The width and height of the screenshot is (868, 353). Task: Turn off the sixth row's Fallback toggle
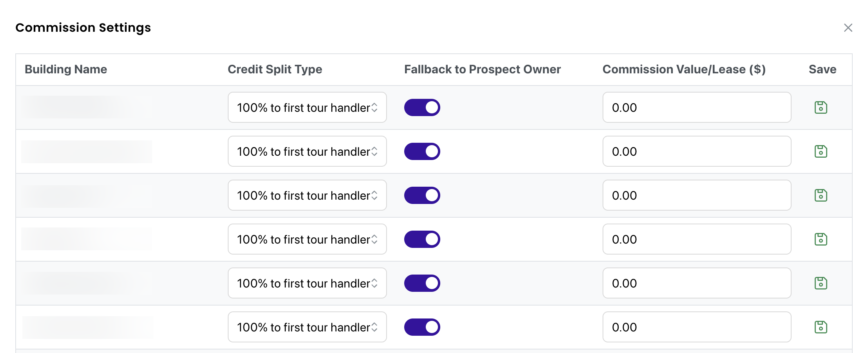click(422, 327)
